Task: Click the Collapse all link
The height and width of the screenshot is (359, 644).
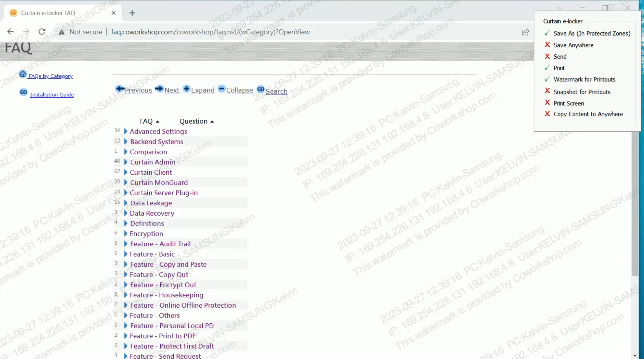Action: tap(239, 90)
